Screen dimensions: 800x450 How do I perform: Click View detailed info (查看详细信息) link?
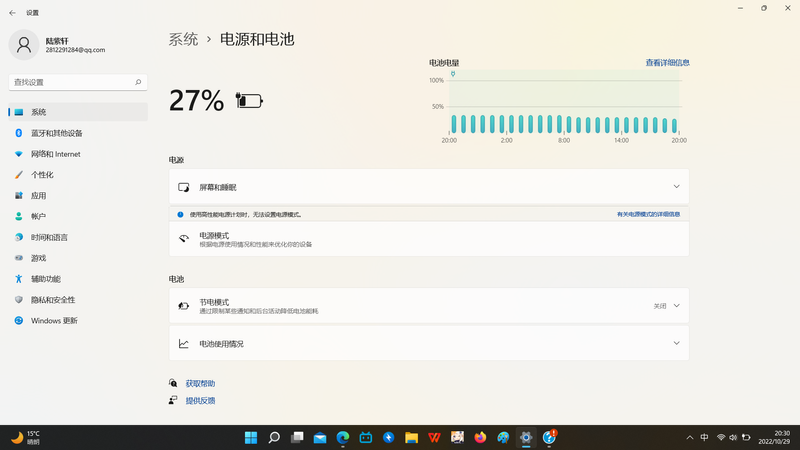pyautogui.click(x=667, y=63)
